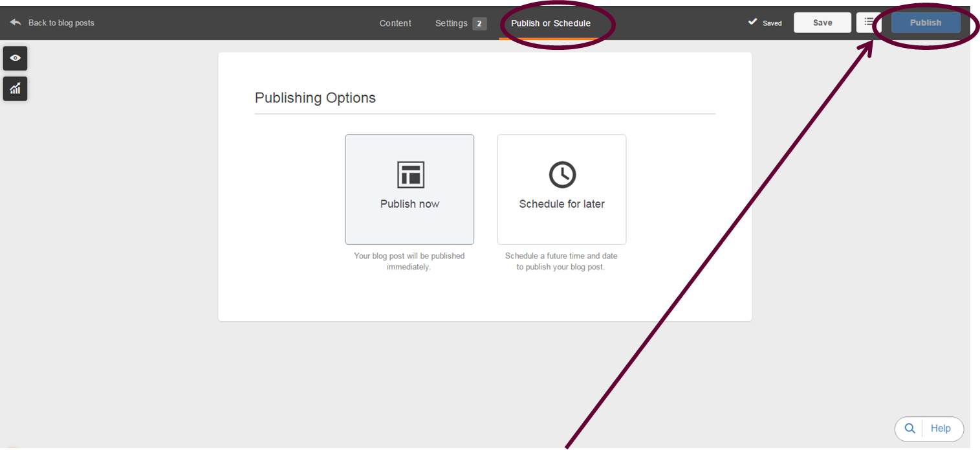Click the white Save button
Viewport: 980px width, 450px height.
pos(822,23)
